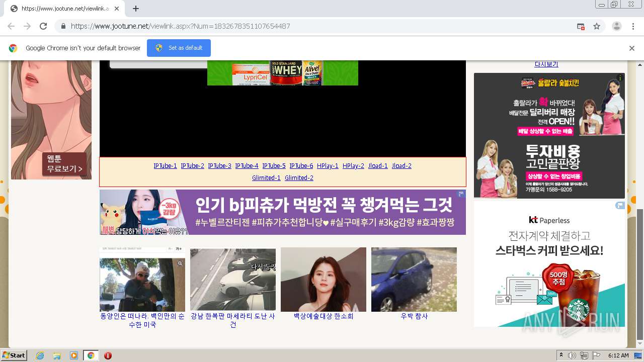644x362 pixels.
Task: Click the purple bj피츄 banner ad
Action: (282, 212)
